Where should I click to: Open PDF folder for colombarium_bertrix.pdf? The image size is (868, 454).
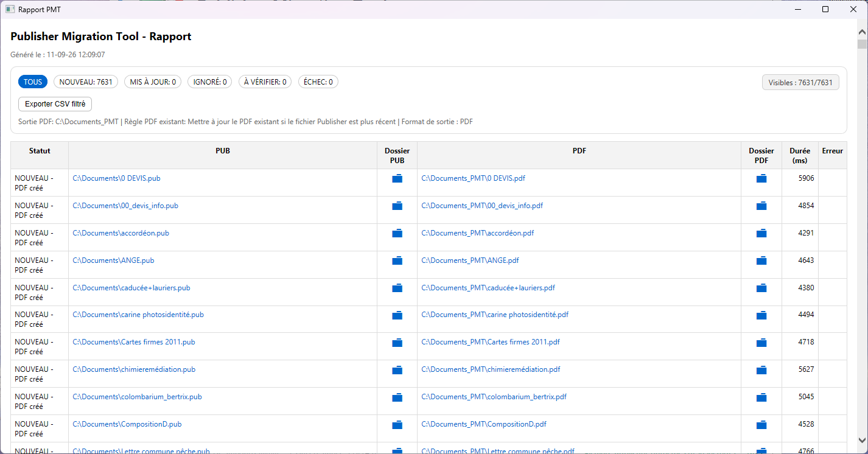[761, 397]
